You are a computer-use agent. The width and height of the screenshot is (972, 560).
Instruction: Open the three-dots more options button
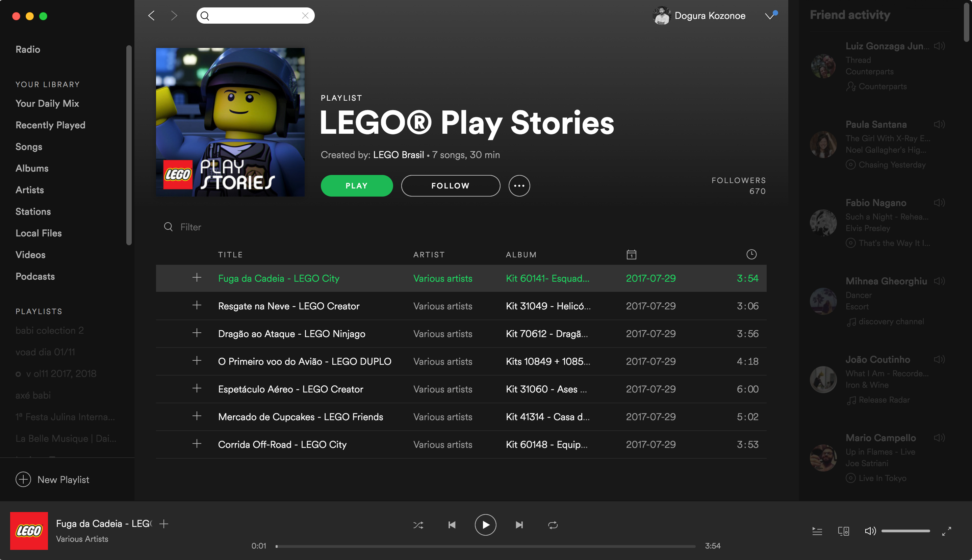519,186
